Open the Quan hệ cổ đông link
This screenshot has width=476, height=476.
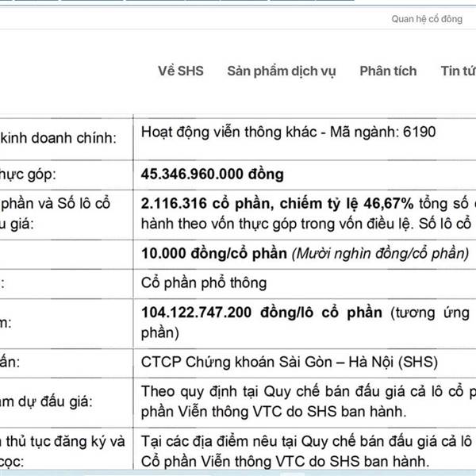coord(427,19)
